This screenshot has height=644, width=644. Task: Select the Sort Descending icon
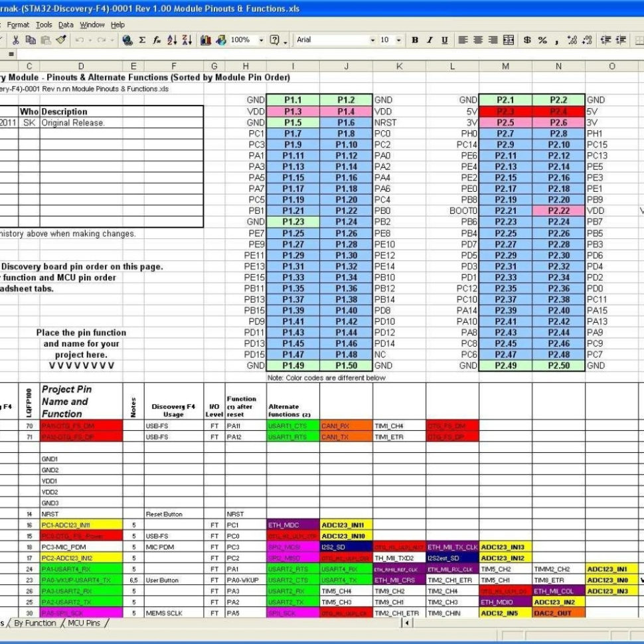point(188,40)
